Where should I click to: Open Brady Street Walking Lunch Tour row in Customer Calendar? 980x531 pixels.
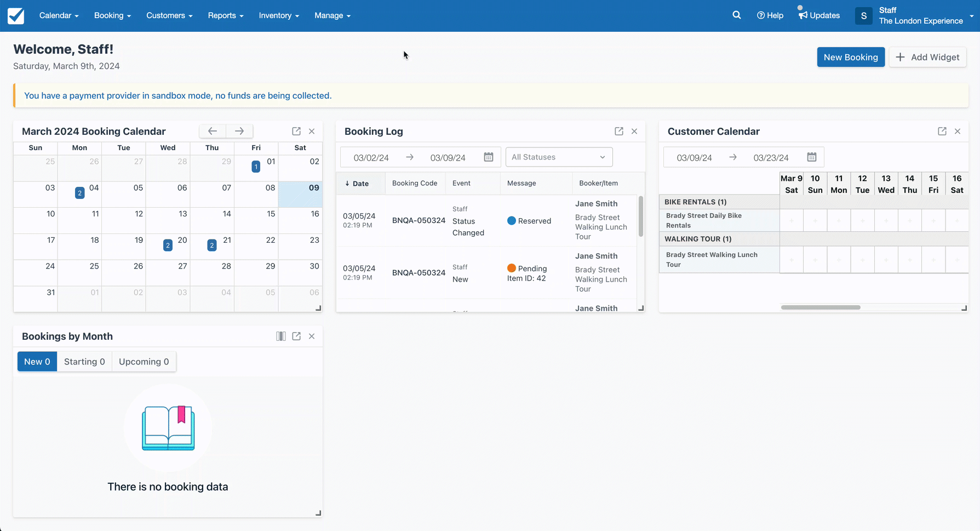[x=719, y=260]
